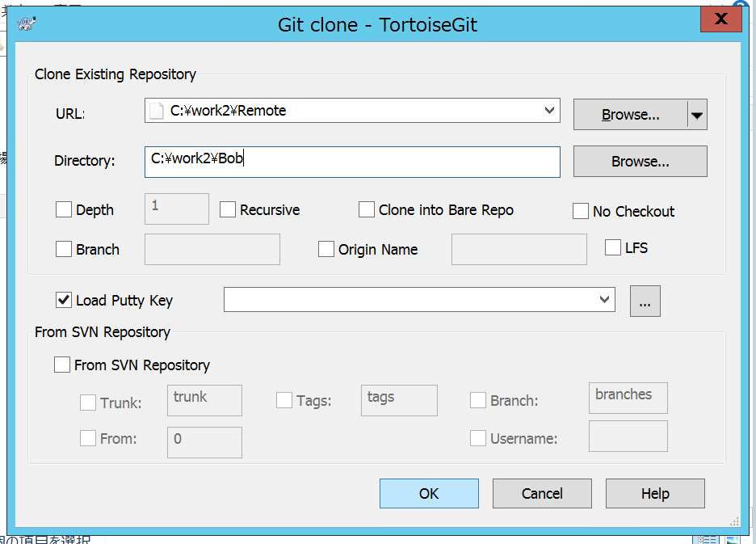Image resolution: width=756 pixels, height=544 pixels.
Task: Open the URL Browse split-button arrow
Action: 697,115
